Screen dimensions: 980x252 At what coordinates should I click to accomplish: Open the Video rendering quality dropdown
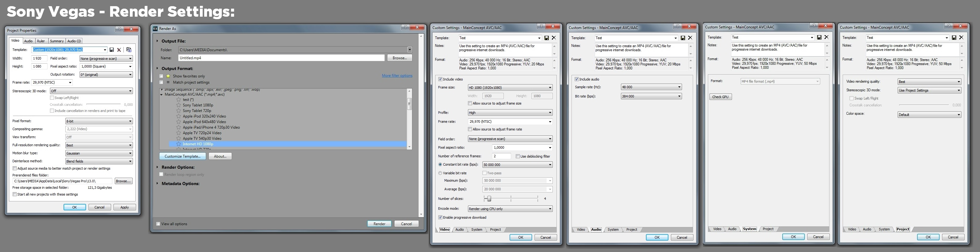tap(929, 81)
